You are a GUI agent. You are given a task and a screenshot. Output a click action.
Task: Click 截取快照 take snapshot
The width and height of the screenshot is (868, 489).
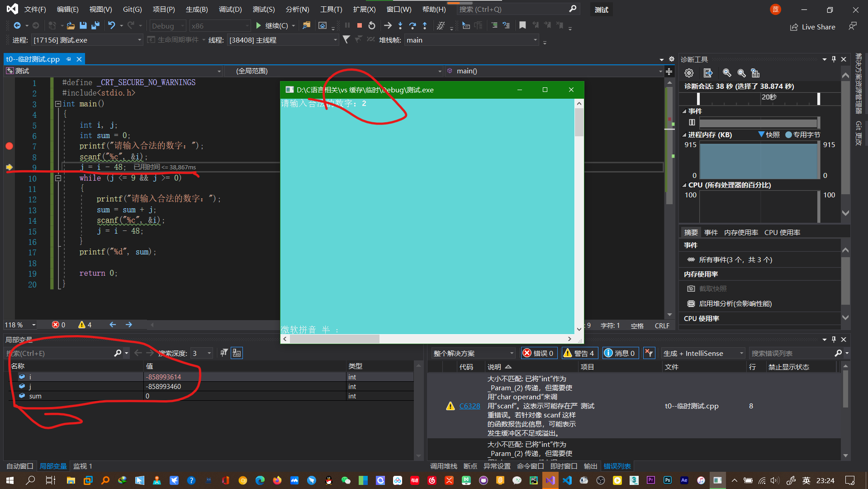(707, 288)
